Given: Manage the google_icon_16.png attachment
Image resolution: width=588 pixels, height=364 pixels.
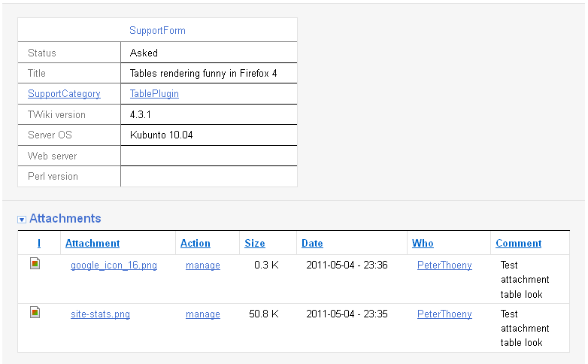Looking at the screenshot, I should (x=203, y=265).
